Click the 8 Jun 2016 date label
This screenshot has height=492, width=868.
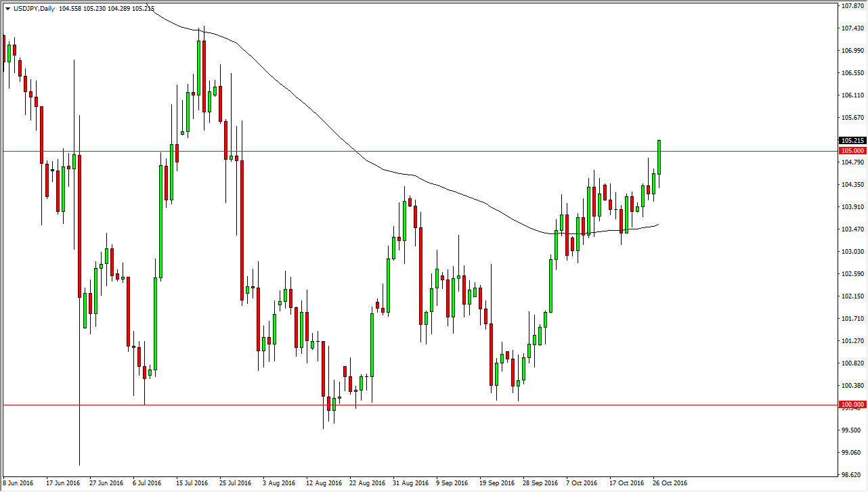[x=18, y=483]
